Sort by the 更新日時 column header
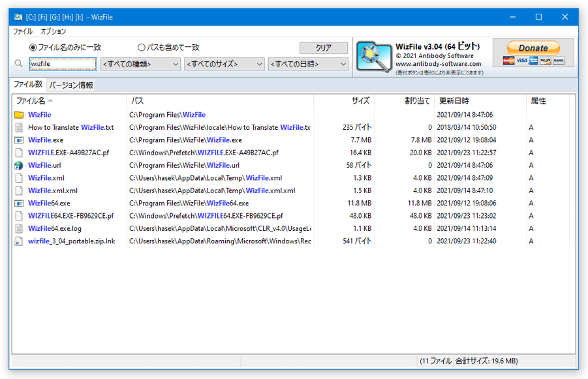 pos(480,101)
